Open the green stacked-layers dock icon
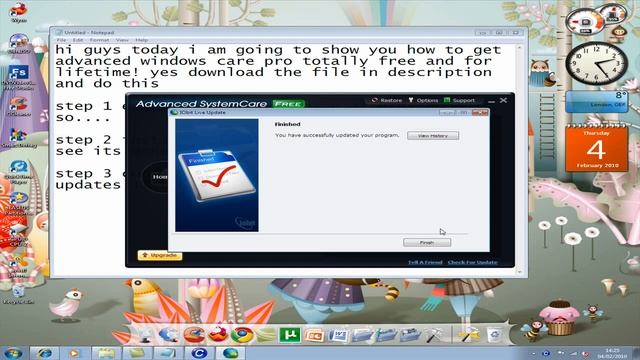Viewport: 640px width, 360px height. [x=266, y=336]
